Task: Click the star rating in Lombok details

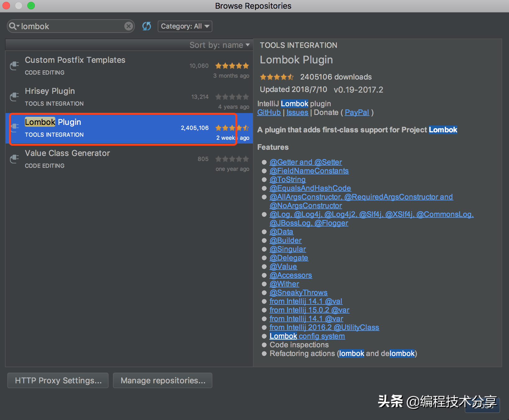Action: pos(277,77)
